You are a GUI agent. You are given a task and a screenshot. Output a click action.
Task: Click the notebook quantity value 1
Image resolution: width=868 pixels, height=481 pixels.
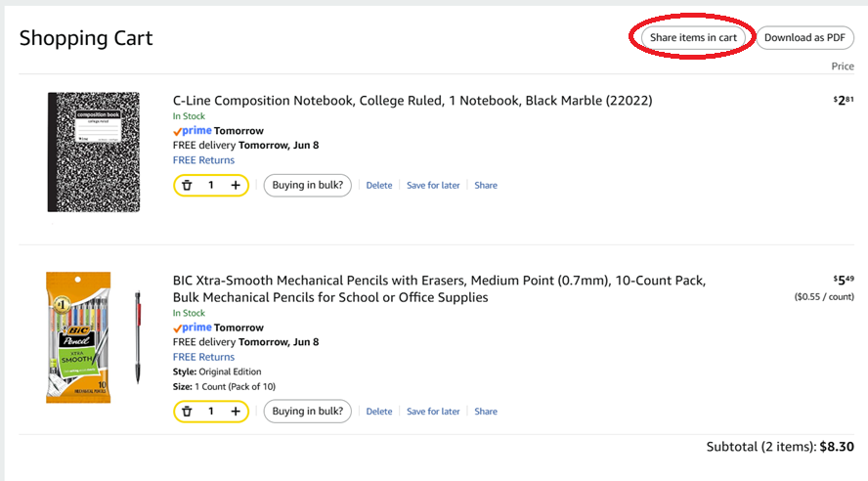[211, 186]
